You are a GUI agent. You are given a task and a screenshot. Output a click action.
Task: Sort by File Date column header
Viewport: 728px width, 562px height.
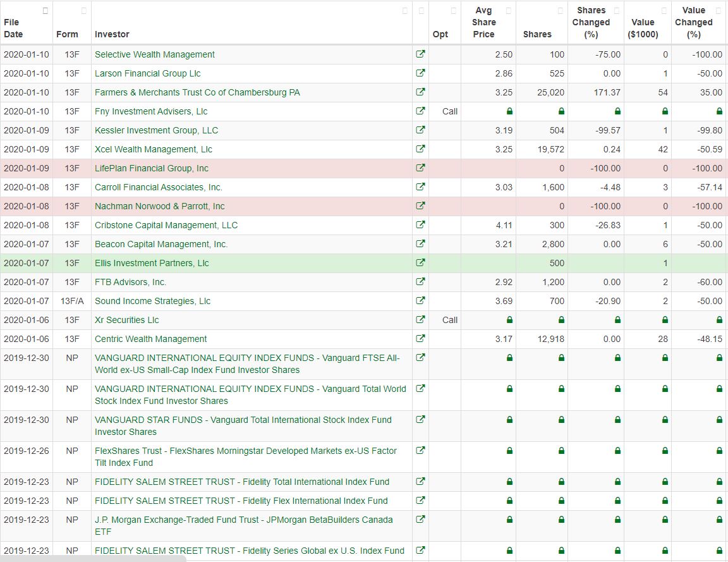click(27, 23)
